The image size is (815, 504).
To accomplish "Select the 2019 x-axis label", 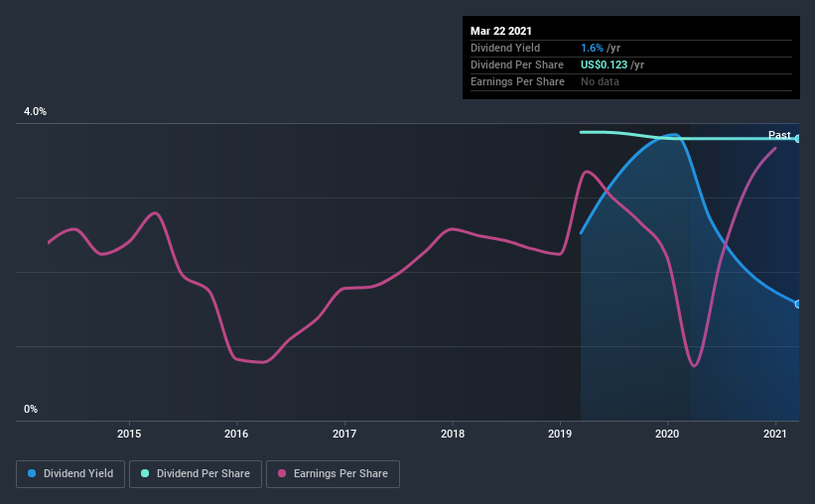I will pyautogui.click(x=560, y=434).
